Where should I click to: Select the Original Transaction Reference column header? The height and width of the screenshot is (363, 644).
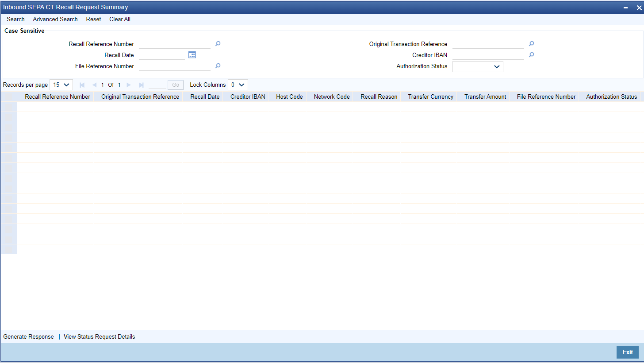point(140,97)
